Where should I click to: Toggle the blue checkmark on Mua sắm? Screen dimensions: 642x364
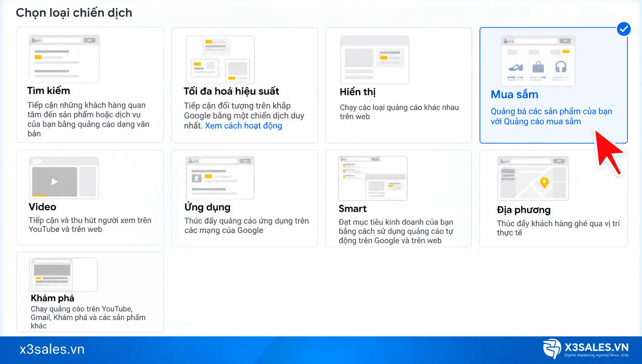point(623,29)
